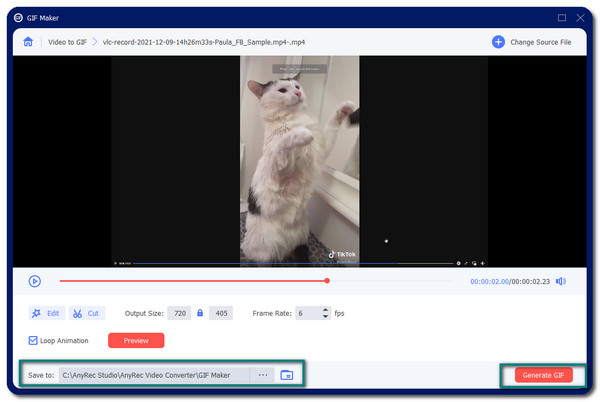Click the Output Size label

[144, 313]
